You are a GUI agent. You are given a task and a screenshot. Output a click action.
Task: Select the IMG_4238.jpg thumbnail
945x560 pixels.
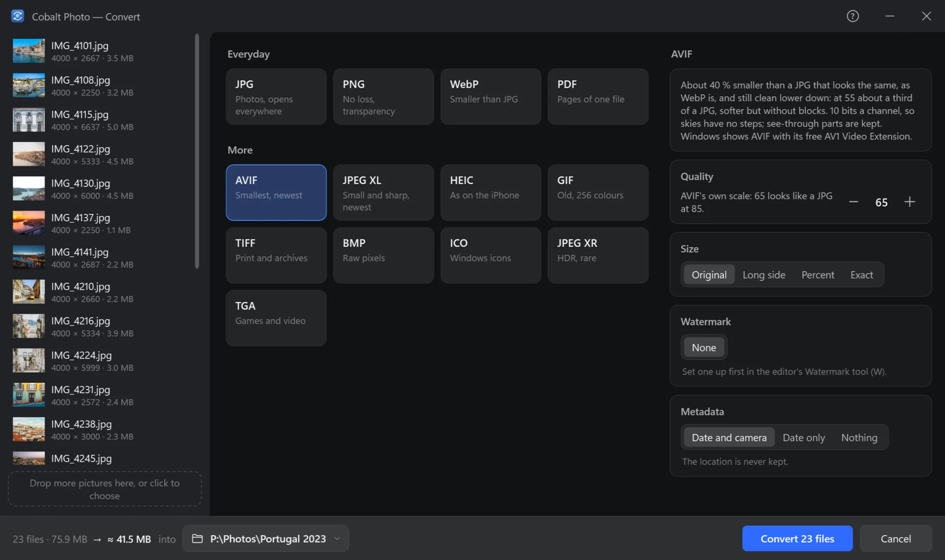coord(29,429)
